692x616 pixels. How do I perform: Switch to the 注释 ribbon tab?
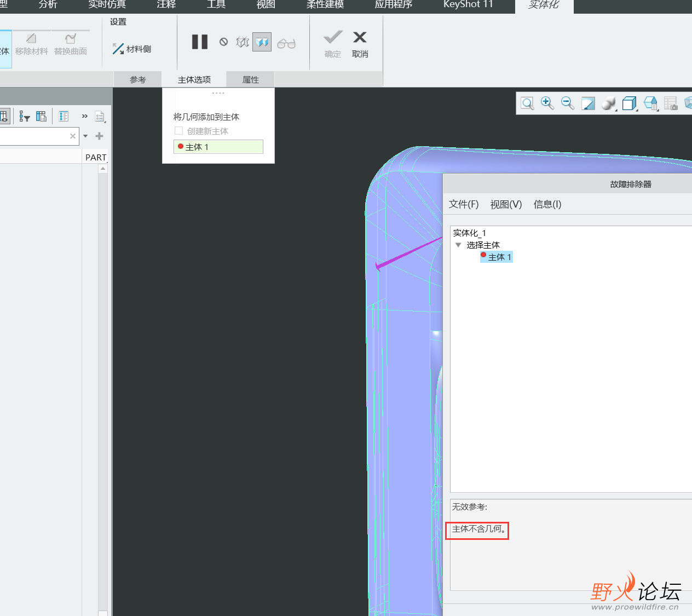click(x=166, y=4)
